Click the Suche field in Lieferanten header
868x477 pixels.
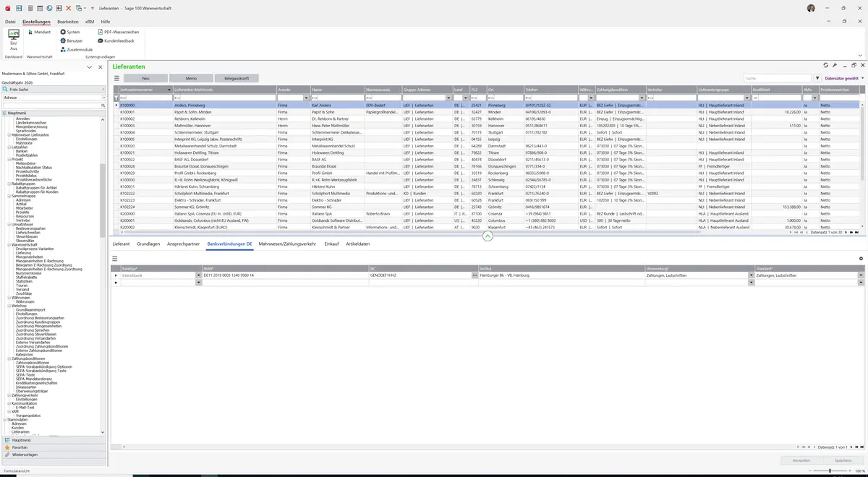(x=778, y=78)
